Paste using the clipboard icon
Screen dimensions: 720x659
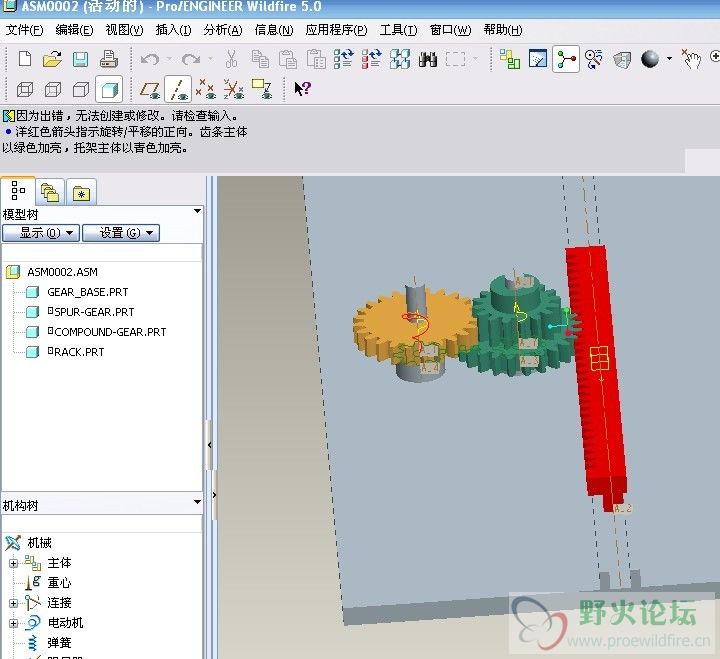coord(288,60)
